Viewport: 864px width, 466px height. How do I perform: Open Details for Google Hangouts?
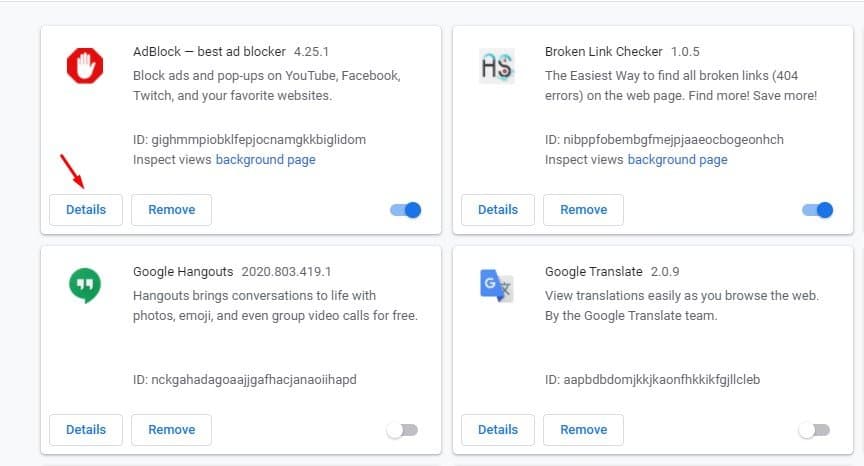coord(86,430)
